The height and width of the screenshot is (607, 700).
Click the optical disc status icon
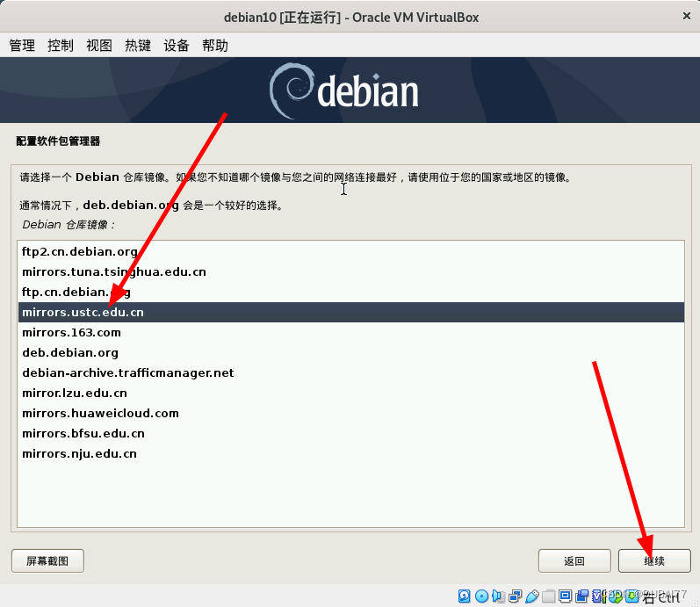(x=481, y=596)
